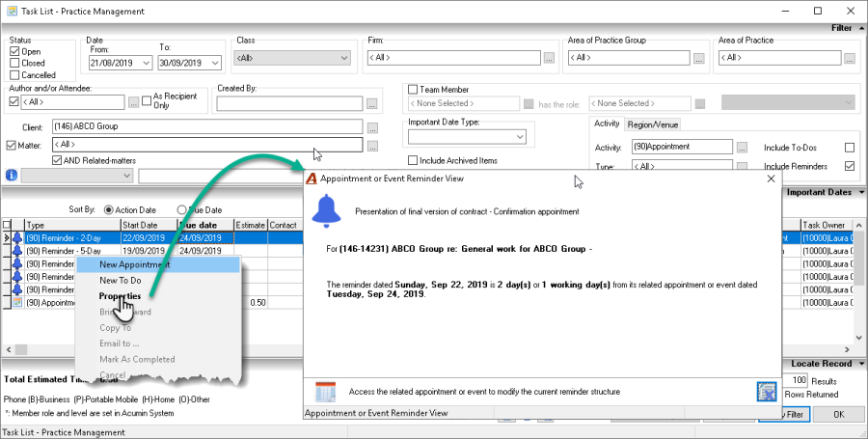868x439 pixels.
Task: Click bell icon on Reminder - 2-Day row
Action: (x=17, y=238)
